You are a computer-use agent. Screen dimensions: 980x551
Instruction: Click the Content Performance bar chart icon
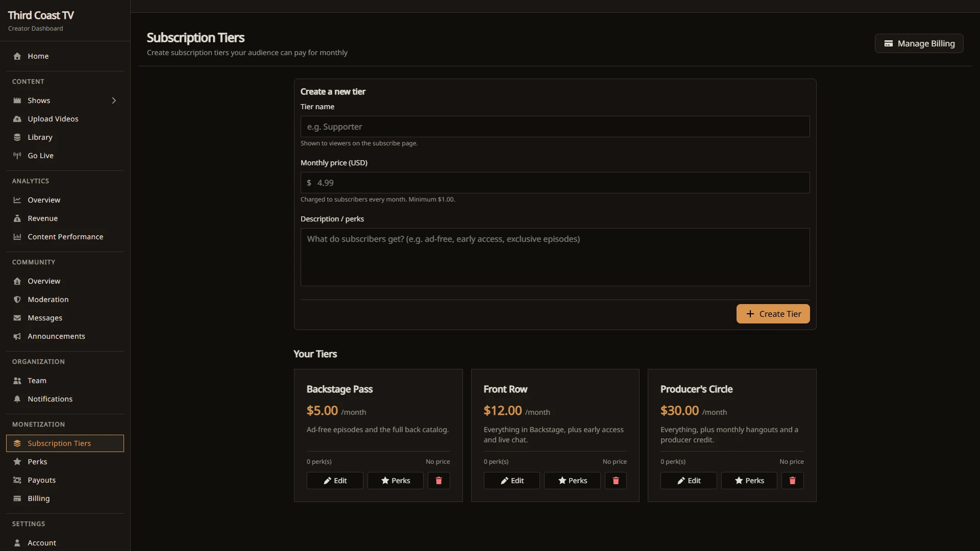pyautogui.click(x=17, y=237)
